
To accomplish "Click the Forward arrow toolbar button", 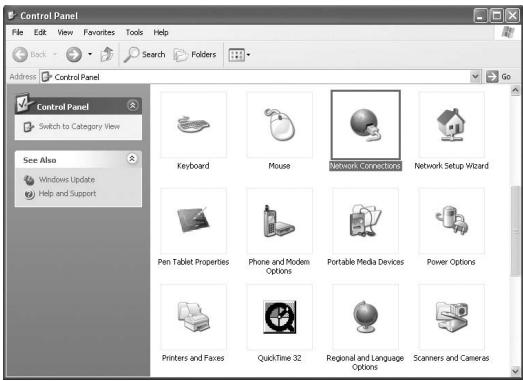I will (74, 54).
